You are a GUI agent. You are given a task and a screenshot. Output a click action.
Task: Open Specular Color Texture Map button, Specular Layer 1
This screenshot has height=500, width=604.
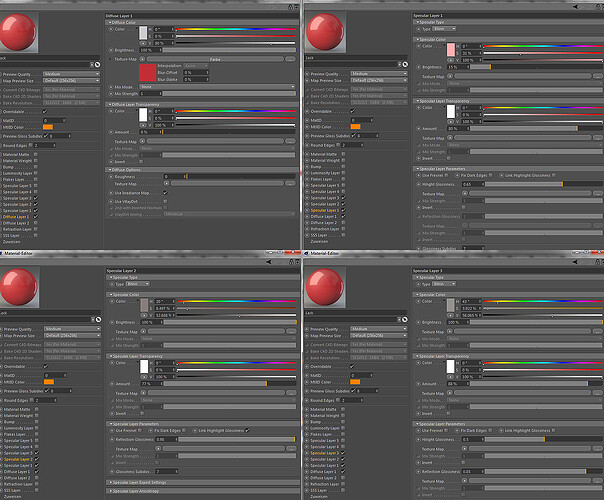coord(450,76)
